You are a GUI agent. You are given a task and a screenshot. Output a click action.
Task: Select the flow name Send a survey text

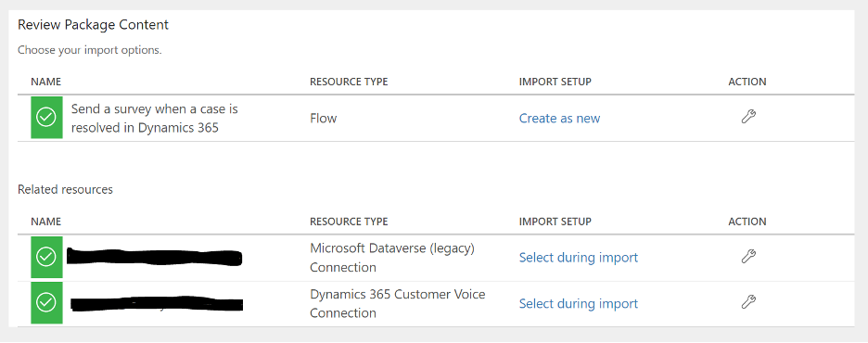155,119
